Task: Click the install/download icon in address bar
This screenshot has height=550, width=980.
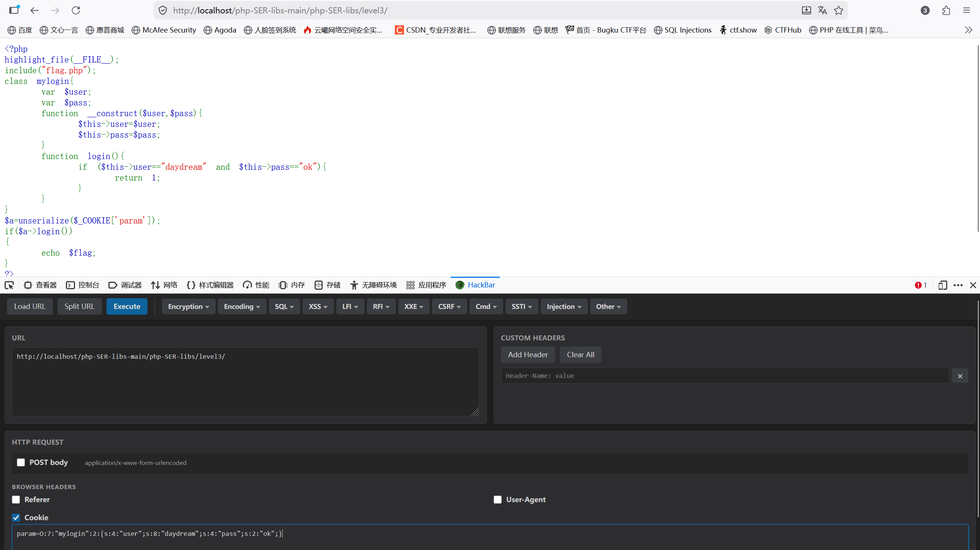Action: click(x=806, y=10)
